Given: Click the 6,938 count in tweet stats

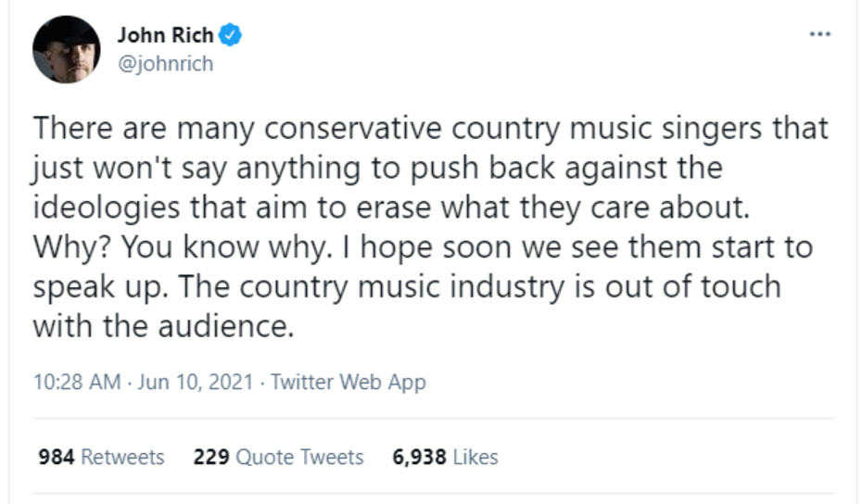Looking at the screenshot, I should [x=419, y=457].
